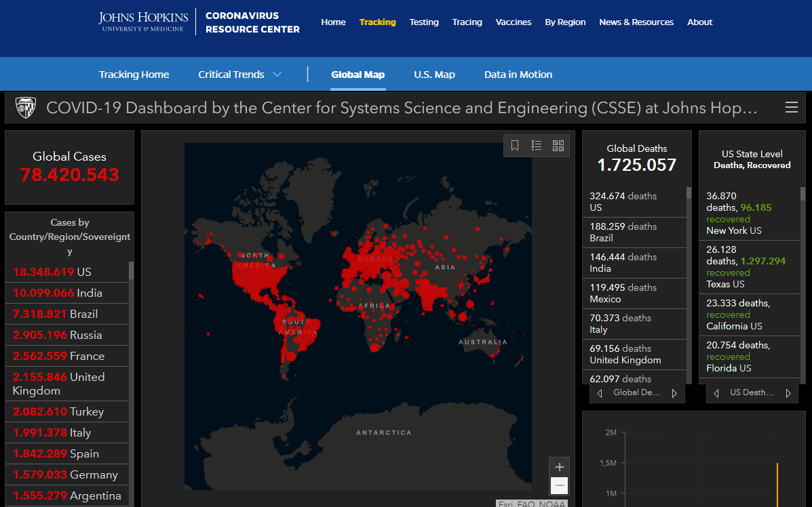Select the US row with 18.348.619 cases
Screen dimensions: 812x507
tap(66, 272)
